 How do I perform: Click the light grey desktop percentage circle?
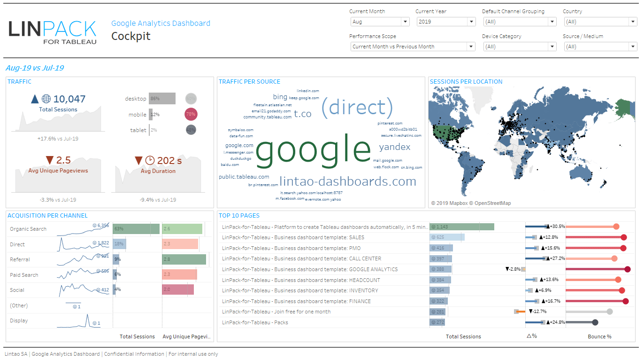191,99
